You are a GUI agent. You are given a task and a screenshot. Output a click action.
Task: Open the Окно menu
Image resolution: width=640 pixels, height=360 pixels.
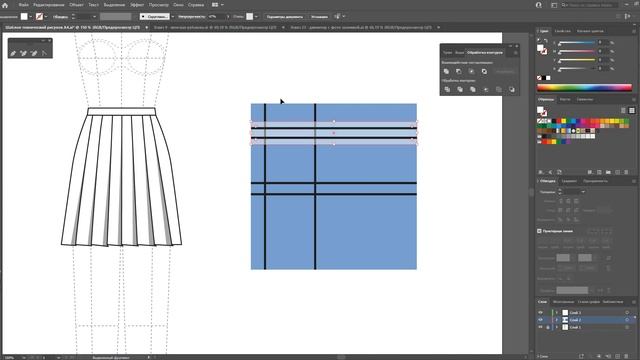coord(178,5)
